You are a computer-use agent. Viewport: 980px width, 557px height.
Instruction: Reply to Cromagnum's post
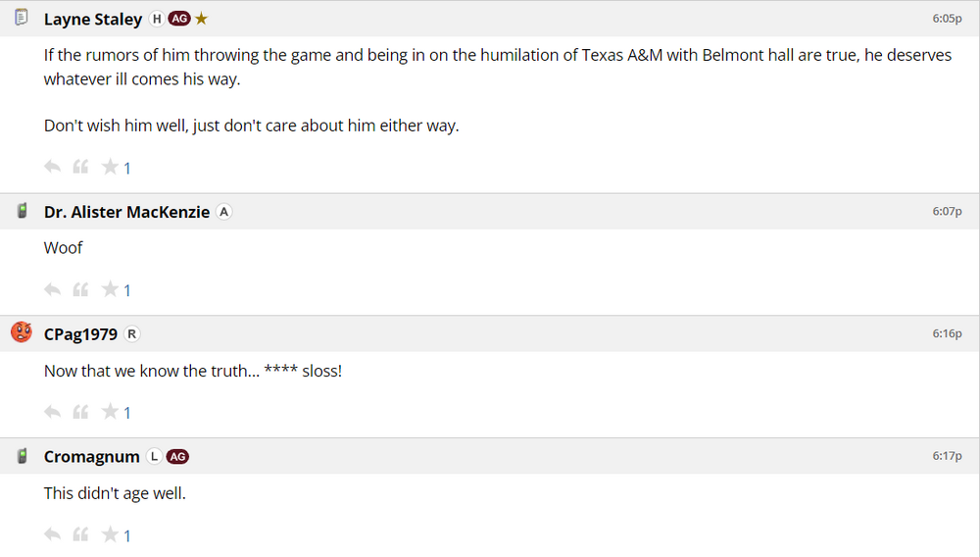coord(53,535)
